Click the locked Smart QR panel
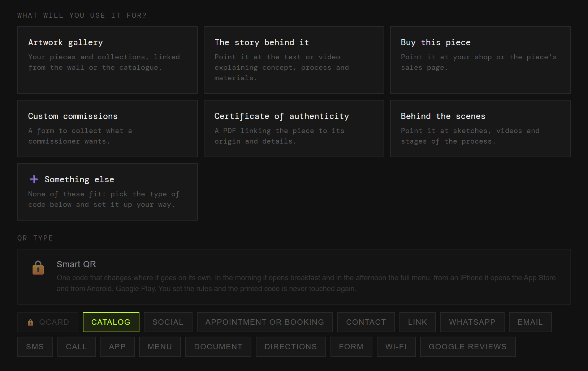 (294, 277)
